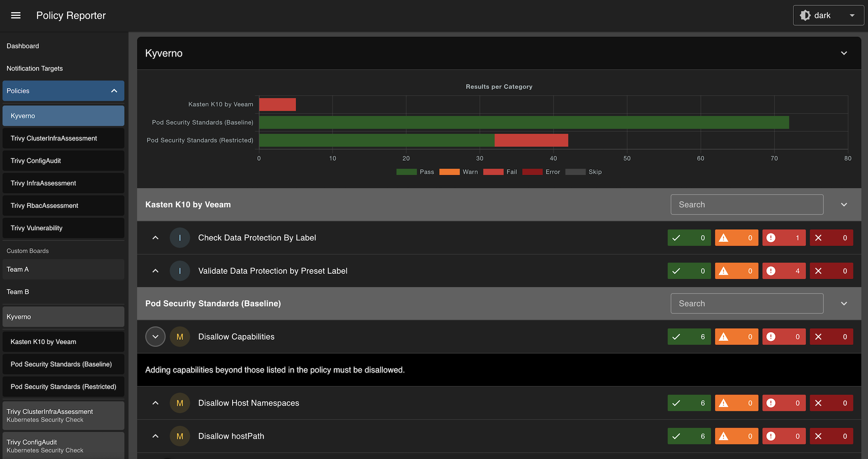This screenshot has height=459, width=868.
Task: Expand the Kyverno section collapse chevron
Action: pos(844,53)
